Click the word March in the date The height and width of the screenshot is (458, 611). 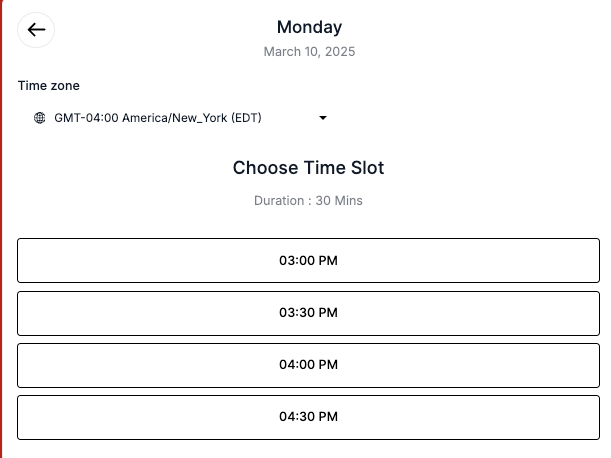click(x=282, y=51)
